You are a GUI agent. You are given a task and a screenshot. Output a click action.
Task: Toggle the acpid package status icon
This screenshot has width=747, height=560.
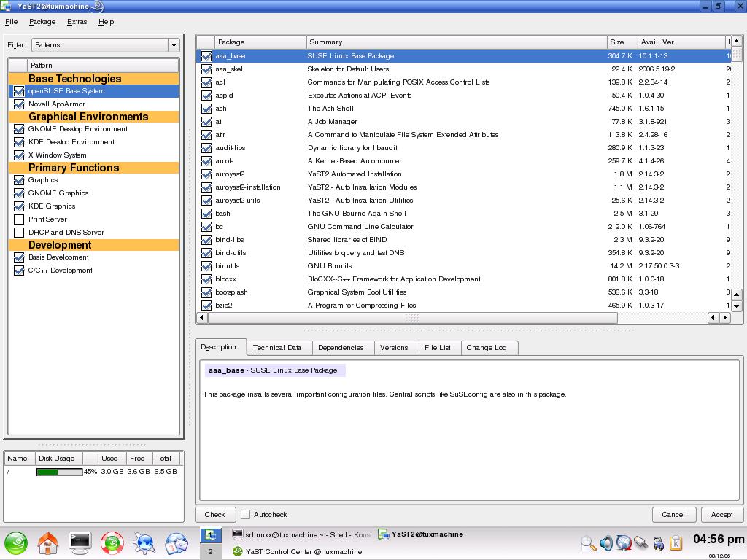[206, 96]
